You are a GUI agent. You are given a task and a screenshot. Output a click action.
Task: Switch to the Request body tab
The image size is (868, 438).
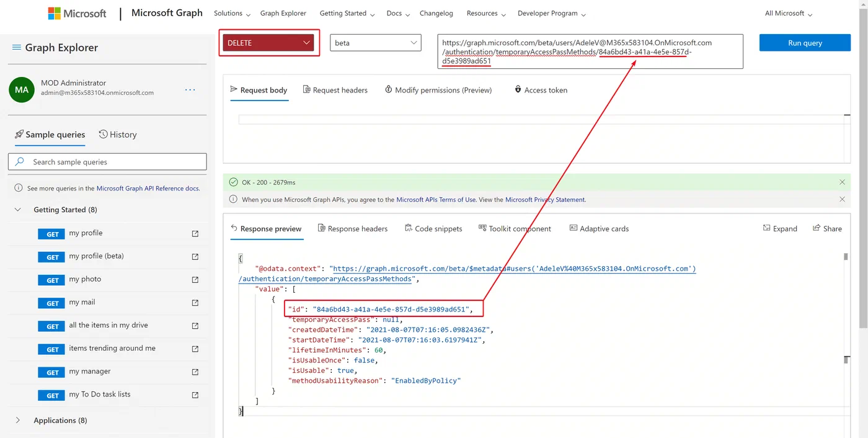click(259, 90)
